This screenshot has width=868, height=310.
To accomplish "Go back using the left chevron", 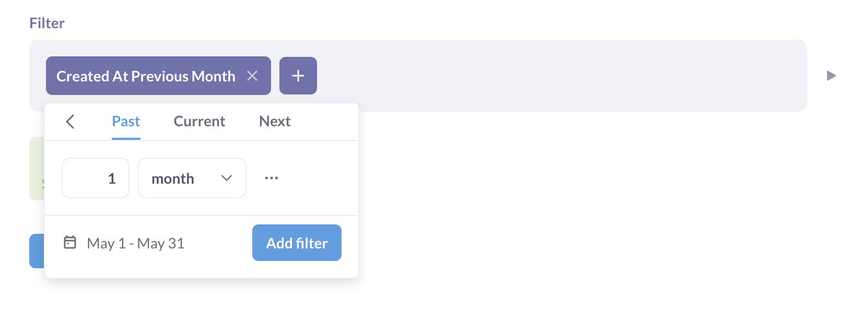I will pyautogui.click(x=71, y=122).
